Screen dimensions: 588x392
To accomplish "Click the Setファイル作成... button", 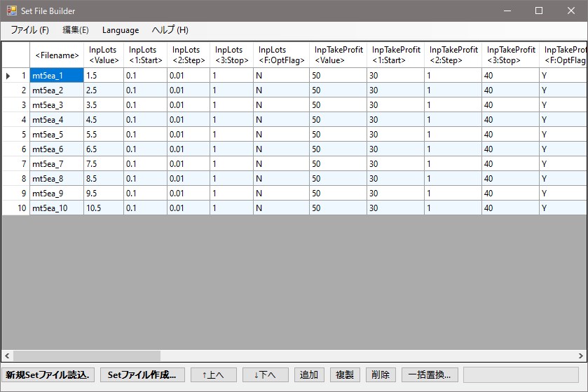I will pyautogui.click(x=142, y=374).
